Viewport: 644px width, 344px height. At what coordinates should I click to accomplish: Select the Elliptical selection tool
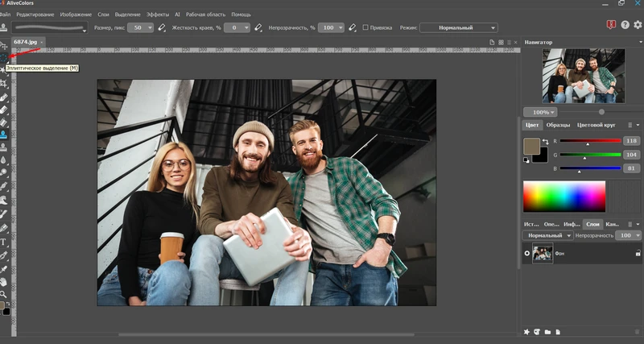(3, 57)
